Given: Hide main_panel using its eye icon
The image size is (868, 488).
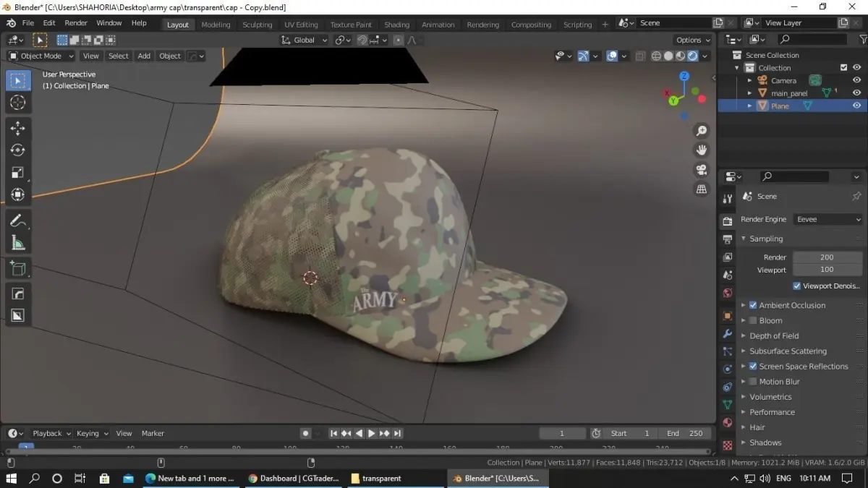Looking at the screenshot, I should (856, 93).
